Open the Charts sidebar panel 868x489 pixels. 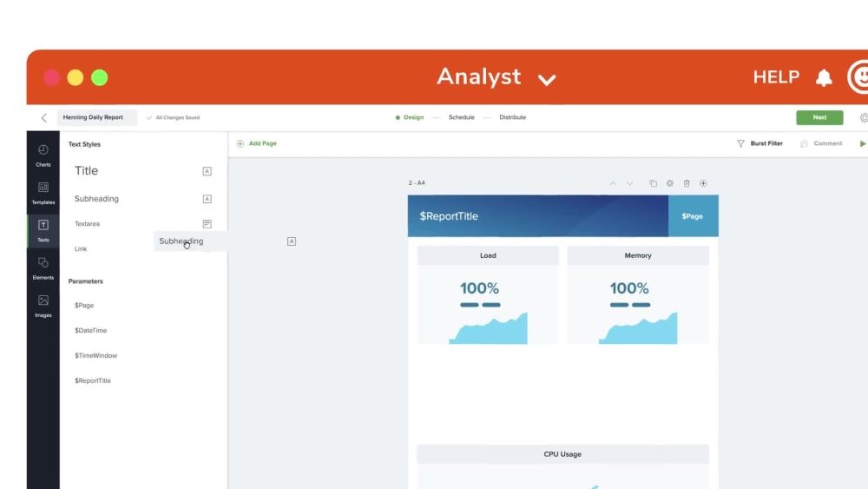pos(43,155)
